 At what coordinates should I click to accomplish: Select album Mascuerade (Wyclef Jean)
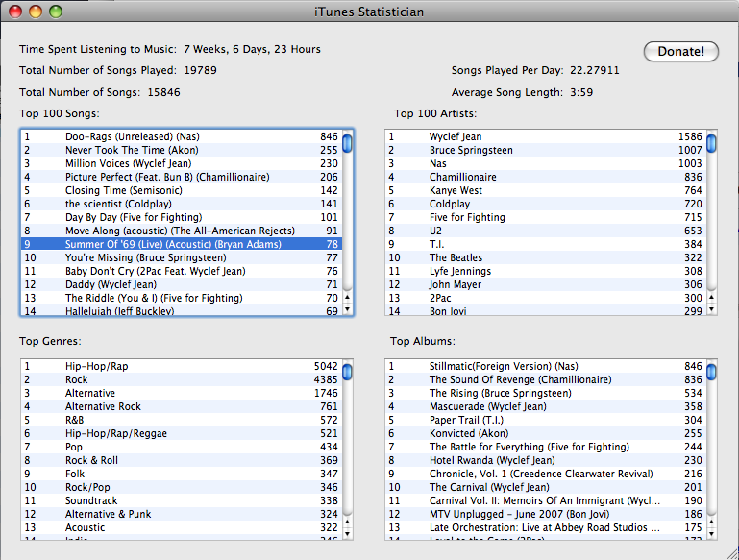point(546,406)
